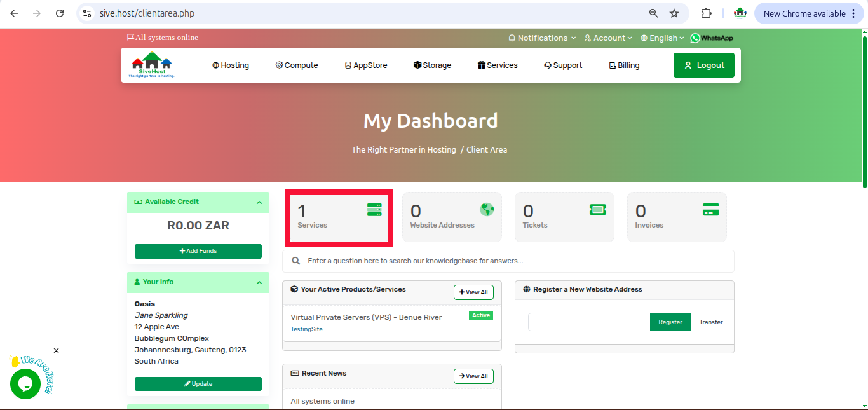Click the browser address bar URL

pyautogui.click(x=147, y=13)
